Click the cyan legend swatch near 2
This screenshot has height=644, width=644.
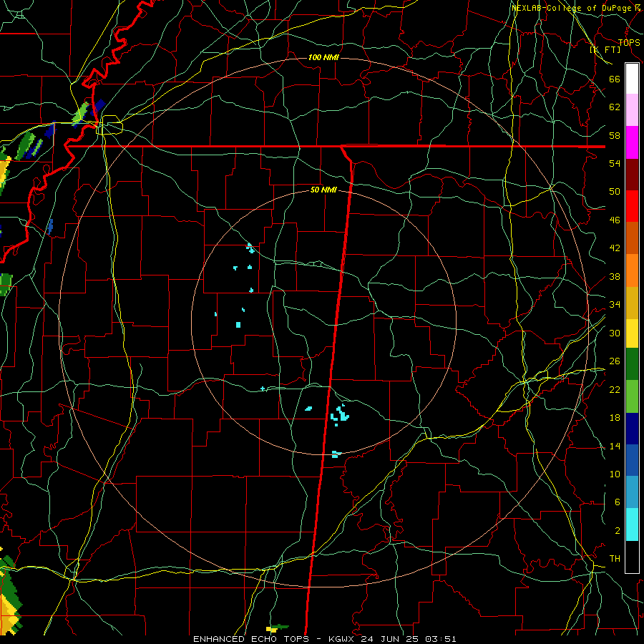[632, 525]
